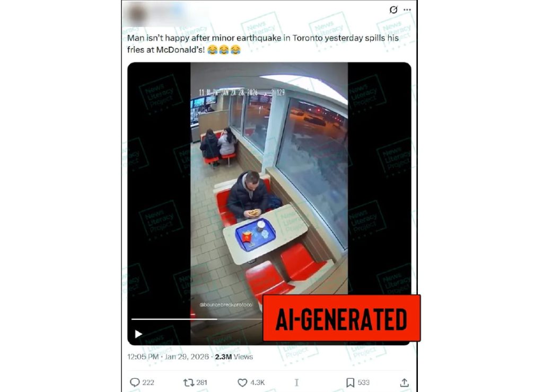Screen dimensions: 543x392
Task: Click the repost arrows icon
Action: (189, 382)
